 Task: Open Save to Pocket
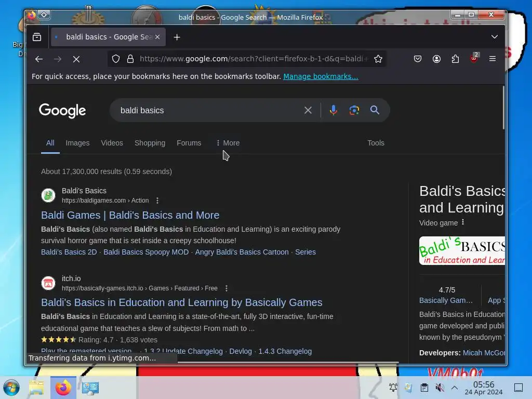click(418, 59)
